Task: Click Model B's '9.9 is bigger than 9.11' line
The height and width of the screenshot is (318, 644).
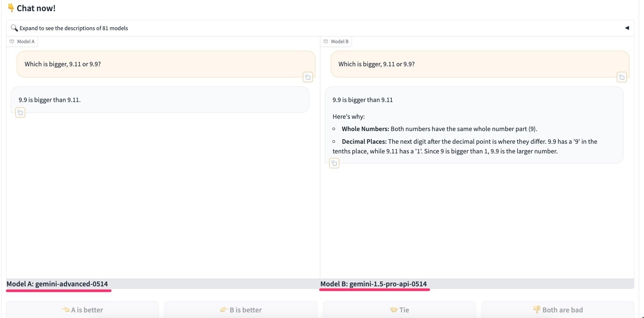Action: (363, 100)
